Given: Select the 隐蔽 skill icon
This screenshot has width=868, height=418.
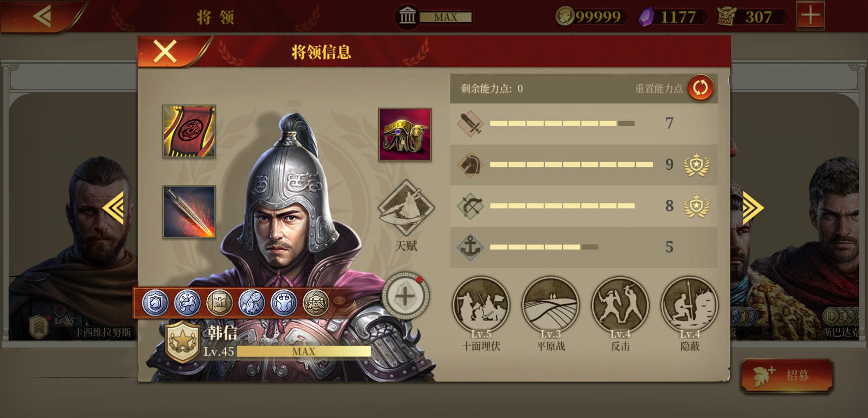Looking at the screenshot, I should pyautogui.click(x=689, y=304).
